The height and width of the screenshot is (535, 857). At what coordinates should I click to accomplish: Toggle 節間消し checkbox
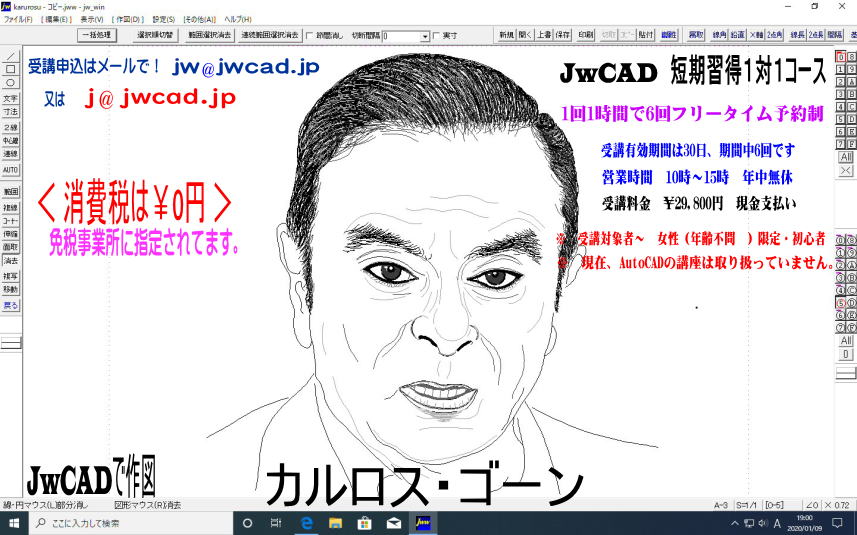pyautogui.click(x=309, y=36)
